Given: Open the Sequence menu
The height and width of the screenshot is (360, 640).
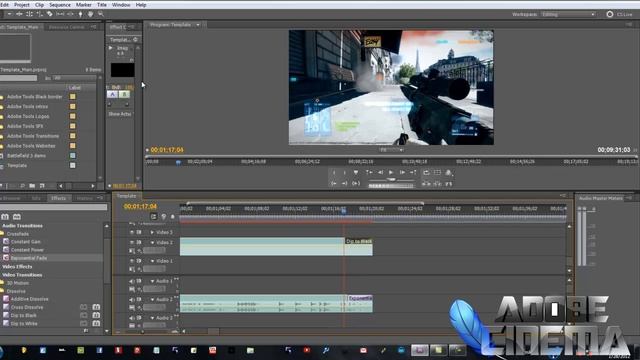Looking at the screenshot, I should [60, 5].
